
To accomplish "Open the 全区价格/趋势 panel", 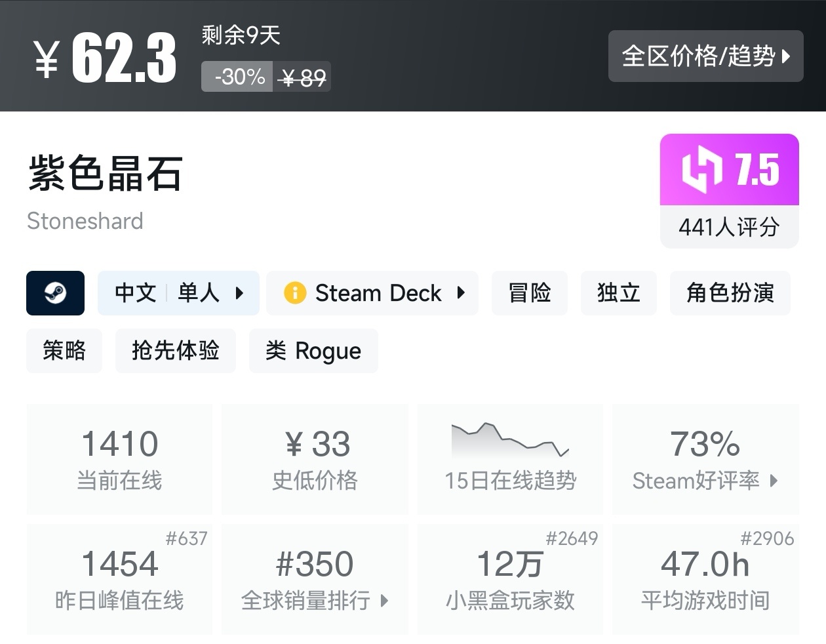I will coord(705,56).
